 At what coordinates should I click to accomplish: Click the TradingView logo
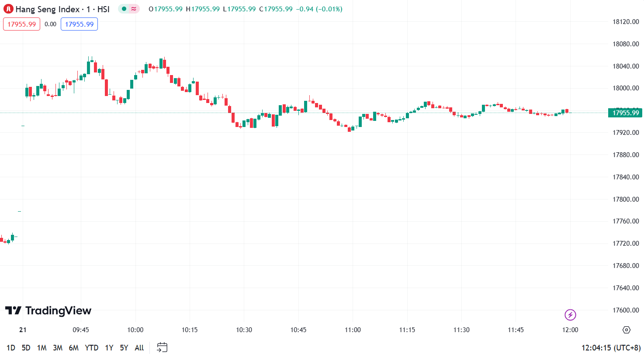(48, 310)
